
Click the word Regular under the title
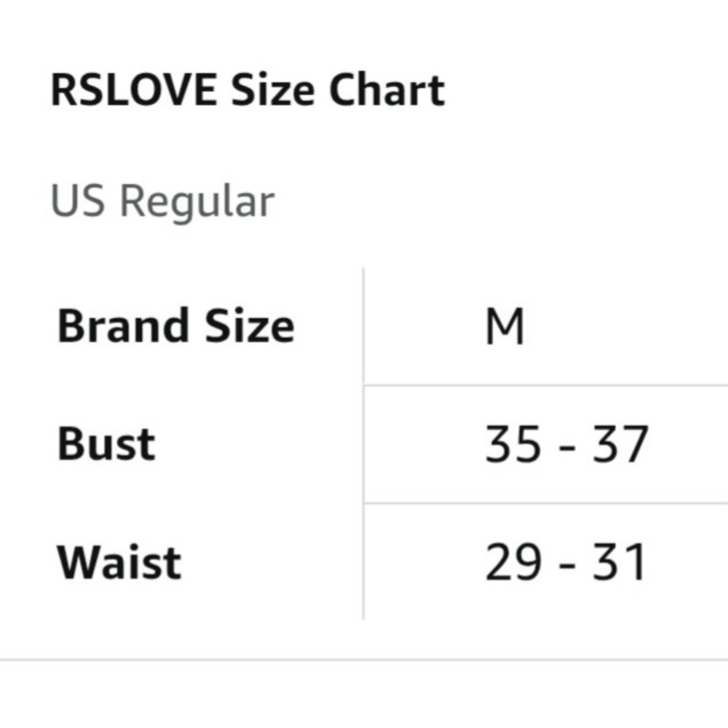pyautogui.click(x=197, y=202)
